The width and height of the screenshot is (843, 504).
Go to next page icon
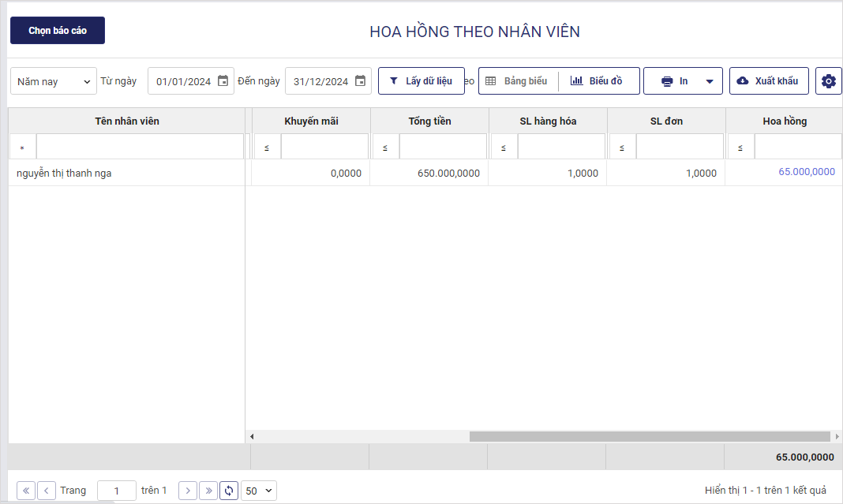coord(188,491)
